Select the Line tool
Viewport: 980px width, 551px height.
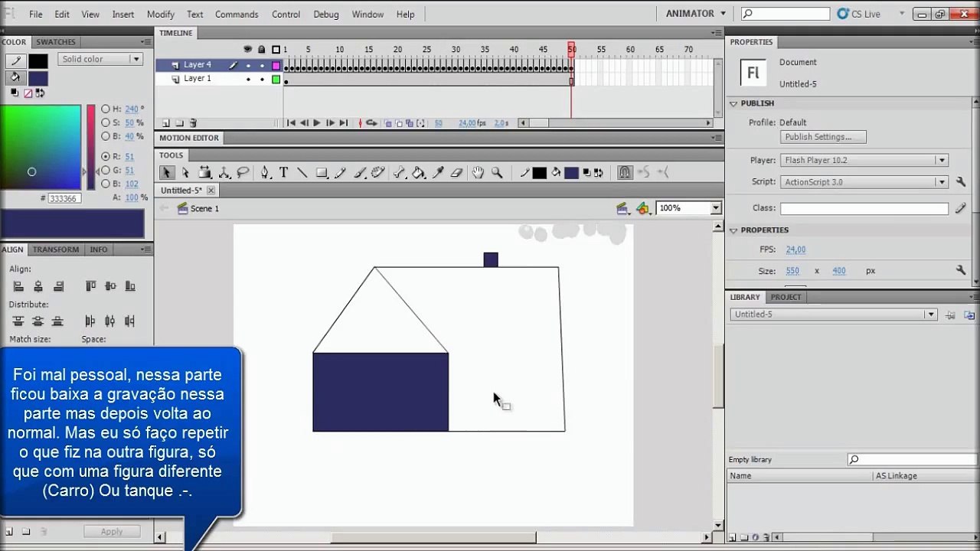point(302,173)
